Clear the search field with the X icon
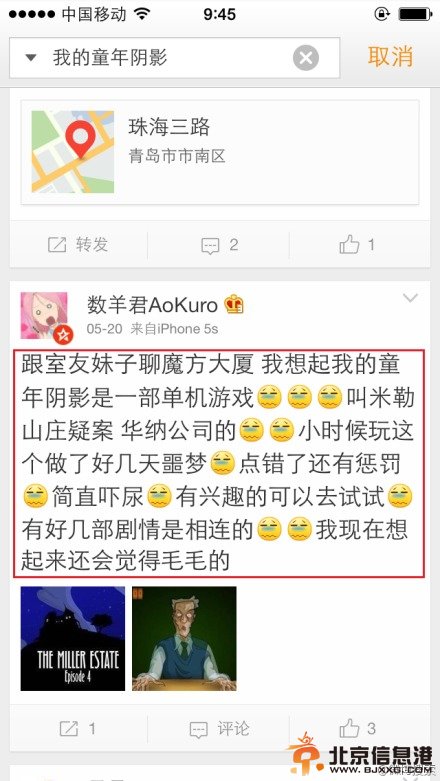Viewport: 440px width, 781px height. point(305,58)
